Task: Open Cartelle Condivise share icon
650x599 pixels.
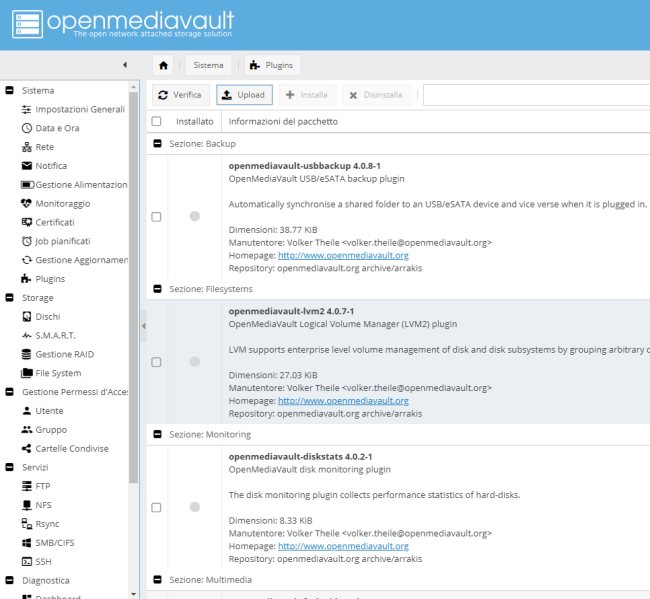Action: (26, 449)
